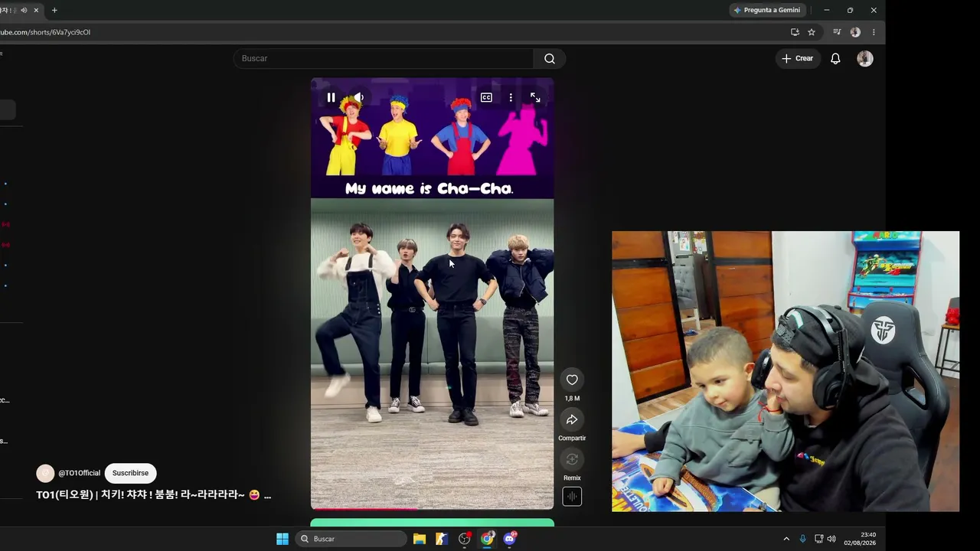The width and height of the screenshot is (980, 551).
Task: Open the Chrome profile avatar
Action: [855, 32]
